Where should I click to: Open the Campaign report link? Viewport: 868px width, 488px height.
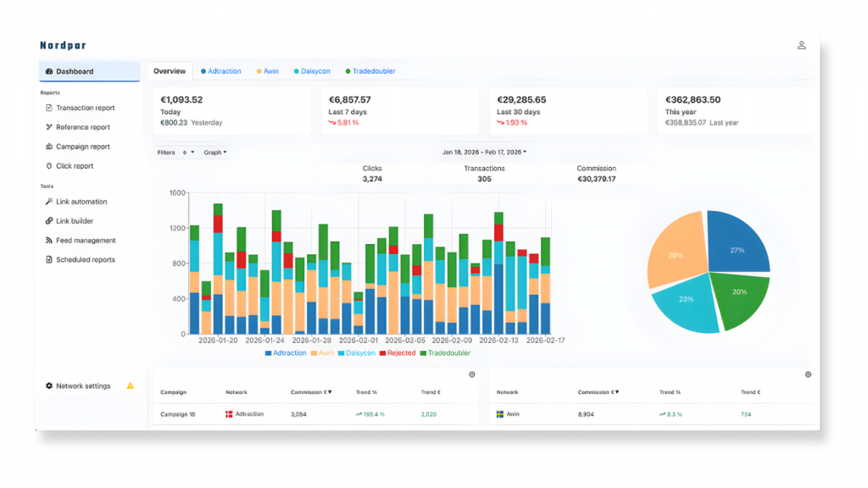(x=82, y=147)
